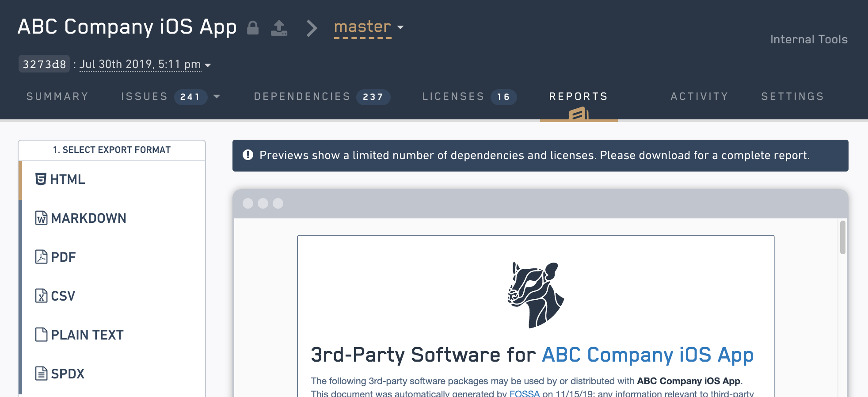Click the Plain Text file icon
The width and height of the screenshot is (868, 397).
point(41,335)
